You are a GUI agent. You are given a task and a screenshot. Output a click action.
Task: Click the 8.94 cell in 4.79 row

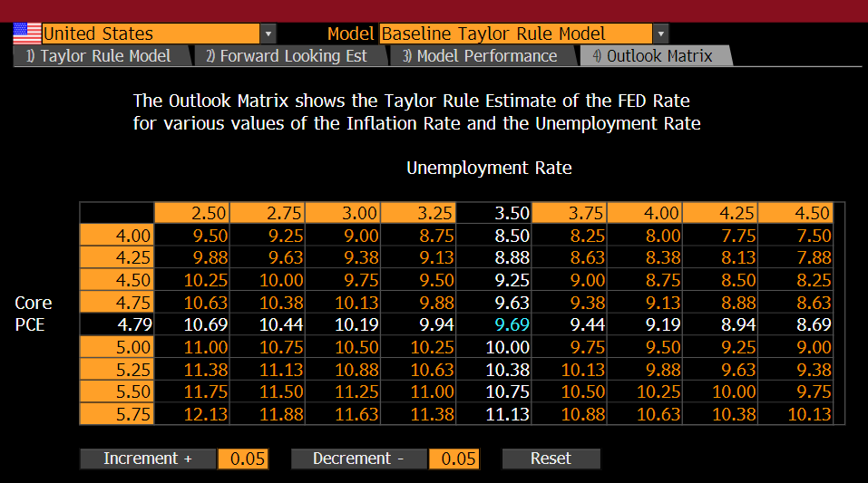point(719,324)
